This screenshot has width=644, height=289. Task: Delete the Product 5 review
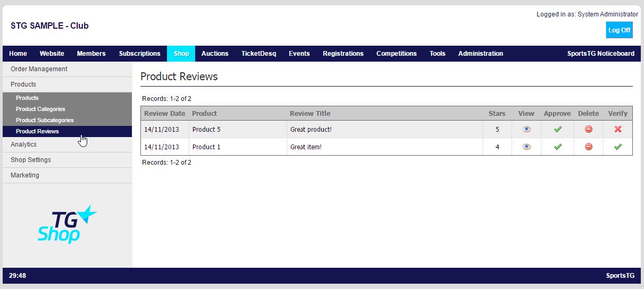click(x=589, y=129)
